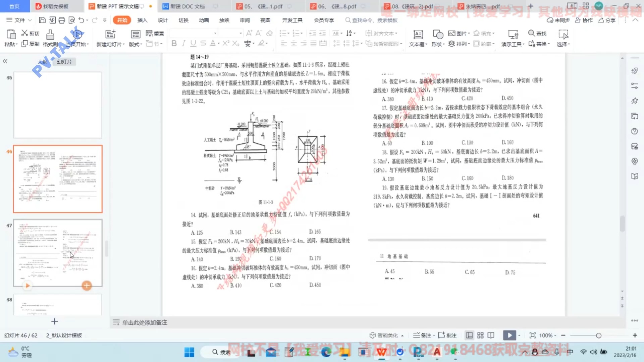Switch to the 插入 ribbon tab
Viewport: 644px width, 362px height.
142,20
